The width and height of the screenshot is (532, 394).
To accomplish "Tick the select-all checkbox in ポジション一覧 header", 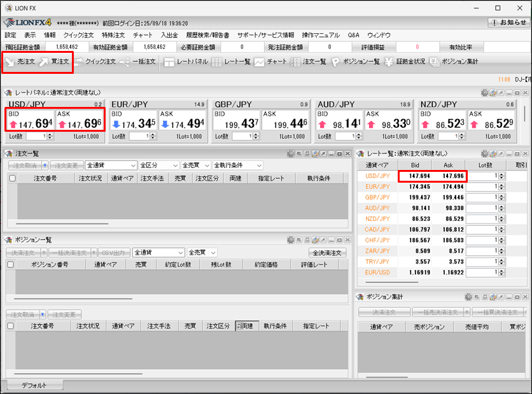I will point(12,265).
